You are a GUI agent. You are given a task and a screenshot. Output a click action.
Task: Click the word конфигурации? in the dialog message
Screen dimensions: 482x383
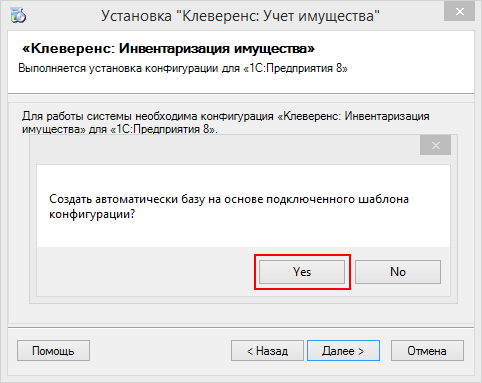(x=92, y=214)
